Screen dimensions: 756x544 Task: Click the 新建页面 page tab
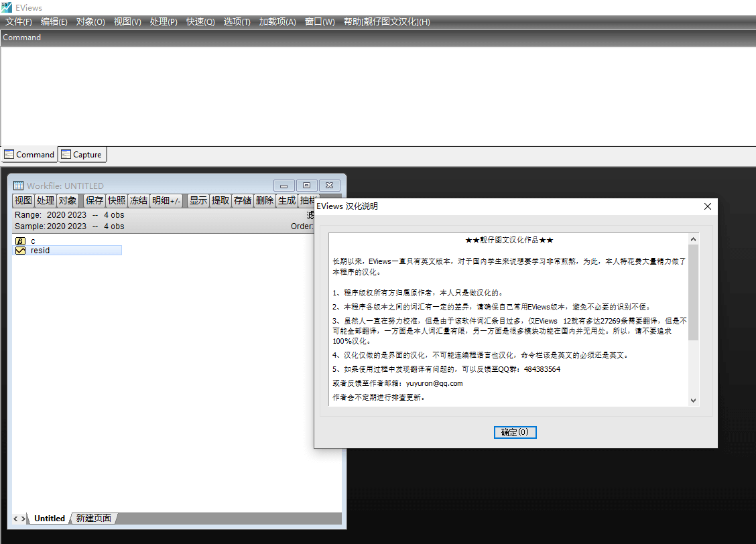click(94, 519)
